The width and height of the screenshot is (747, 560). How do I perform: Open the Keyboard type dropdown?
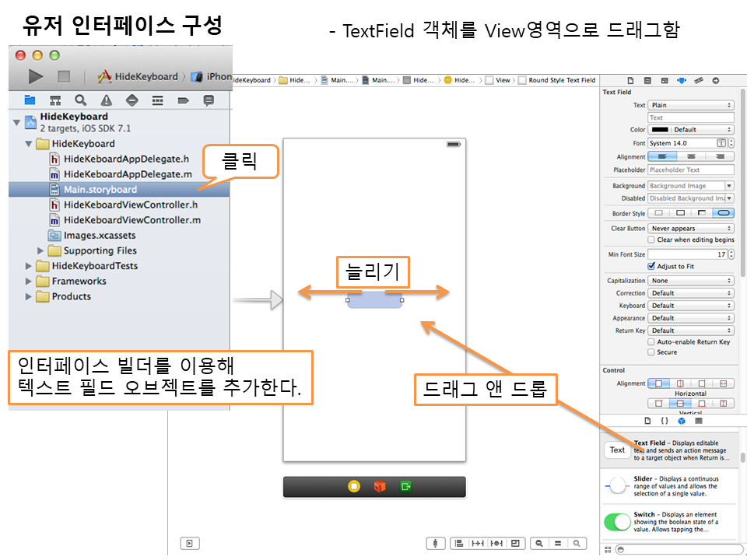point(691,306)
